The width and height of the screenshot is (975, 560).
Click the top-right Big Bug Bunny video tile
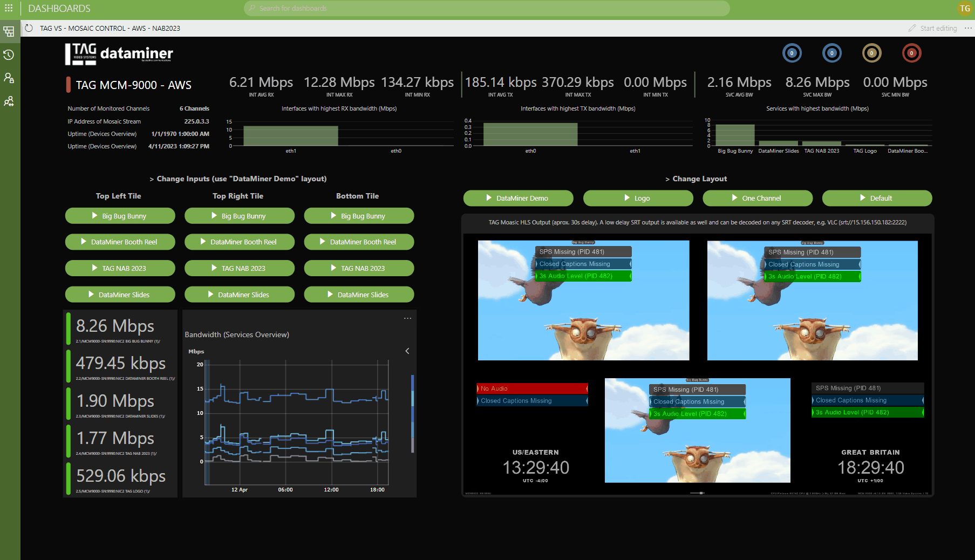click(812, 301)
